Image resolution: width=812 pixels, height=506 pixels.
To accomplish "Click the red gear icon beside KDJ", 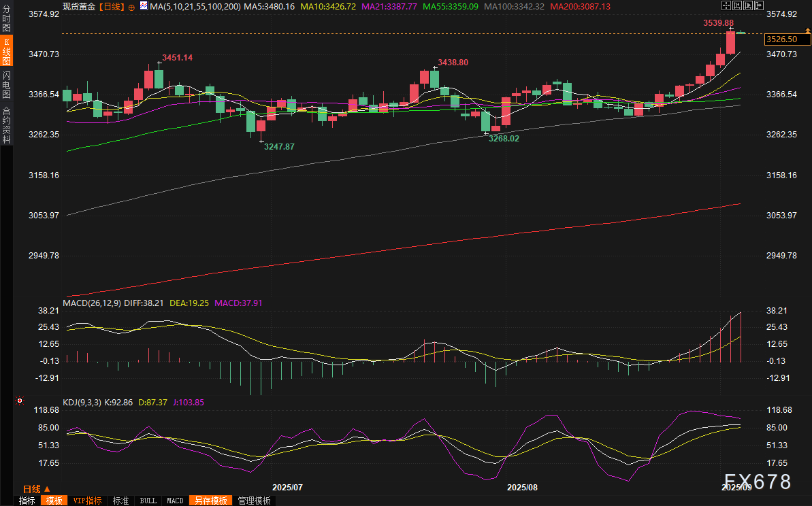I will tap(19, 401).
